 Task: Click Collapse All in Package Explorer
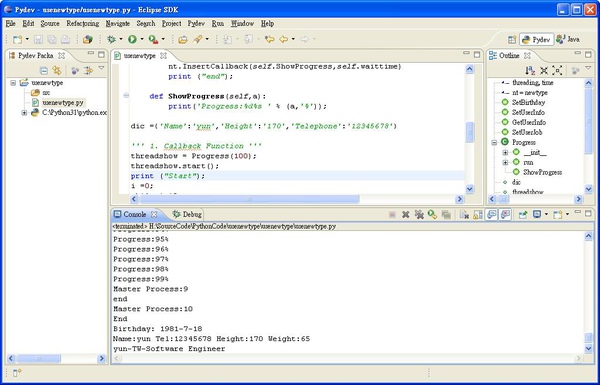click(x=44, y=70)
